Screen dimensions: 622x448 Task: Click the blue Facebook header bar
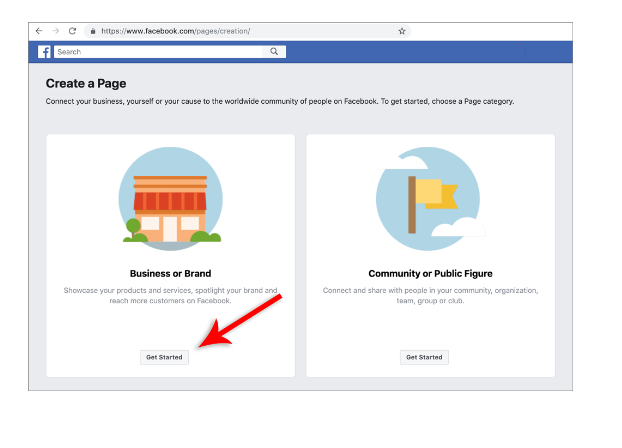coord(428,52)
